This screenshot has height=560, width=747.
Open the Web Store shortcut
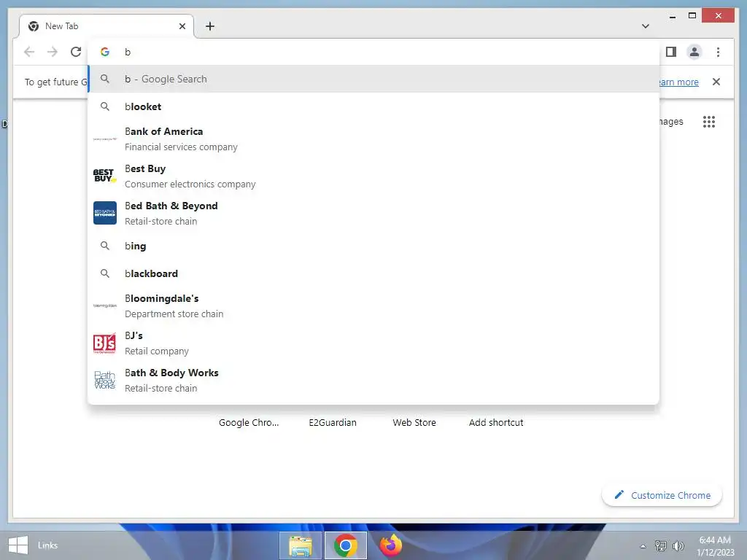[x=414, y=422]
